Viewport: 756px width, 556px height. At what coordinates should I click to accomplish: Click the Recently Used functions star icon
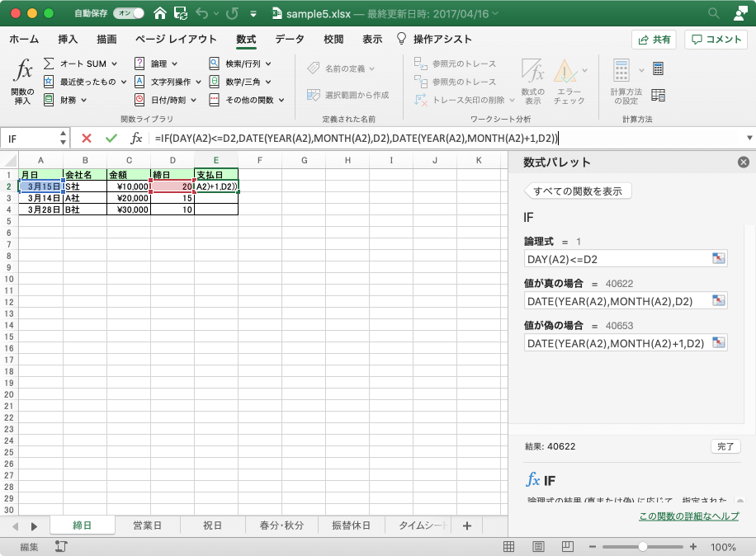point(49,82)
